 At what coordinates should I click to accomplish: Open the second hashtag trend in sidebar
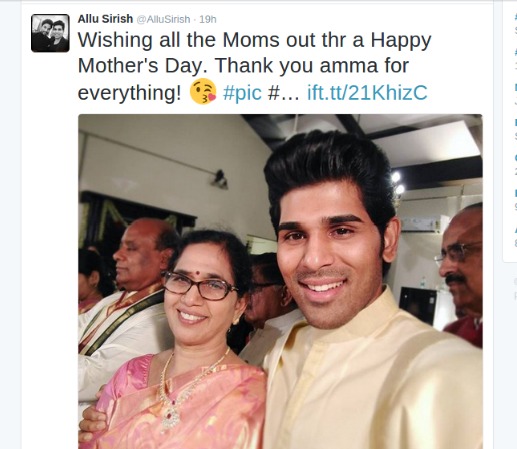coord(516,58)
